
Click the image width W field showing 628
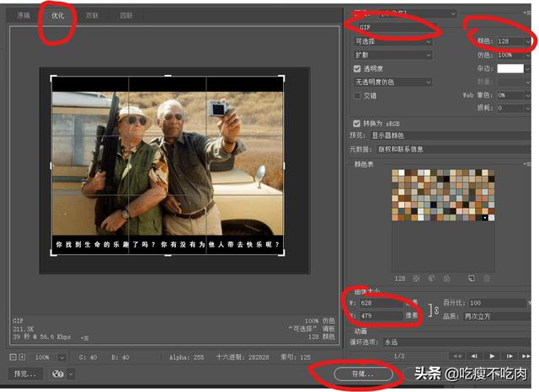click(x=381, y=303)
